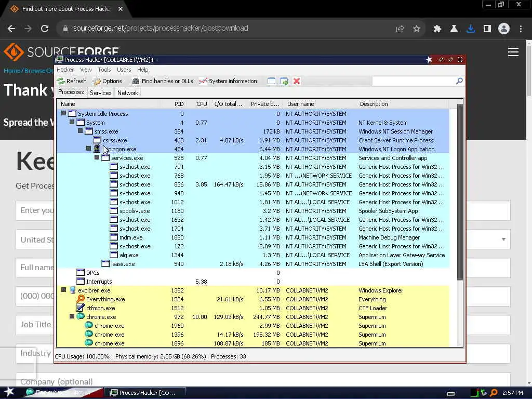532x399 pixels.
Task: Focus the Process Hacker search box
Action: tap(414, 81)
